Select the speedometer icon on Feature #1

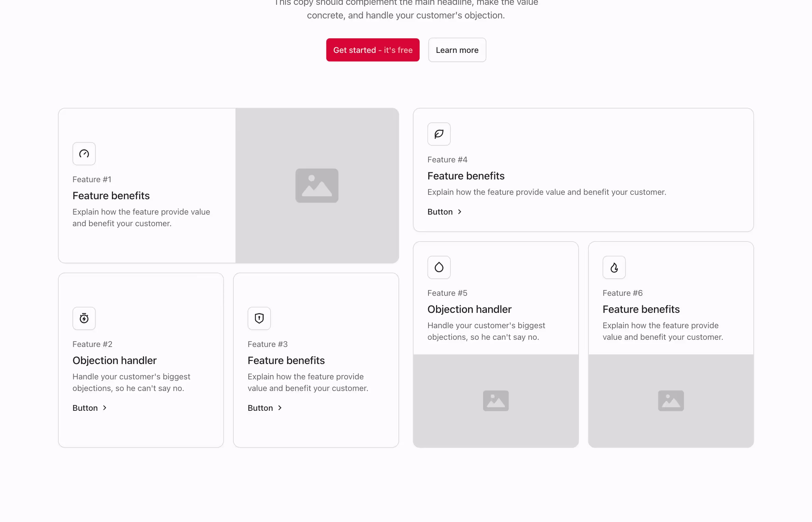tap(84, 154)
